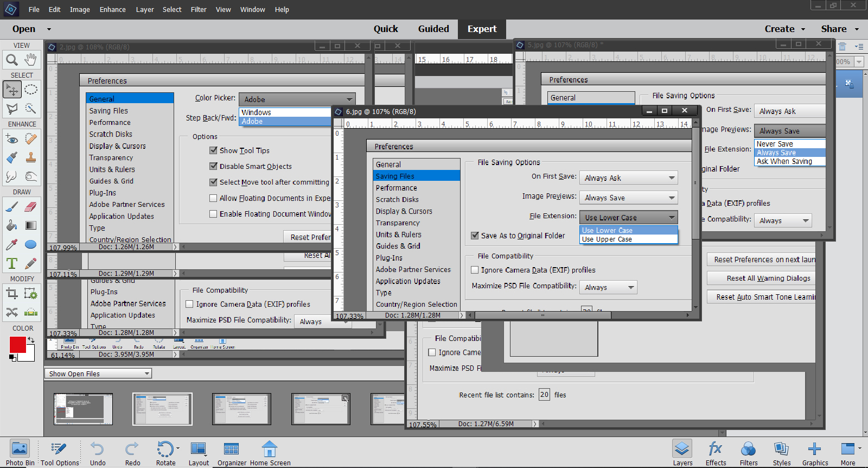Select the Move tool

(12, 90)
